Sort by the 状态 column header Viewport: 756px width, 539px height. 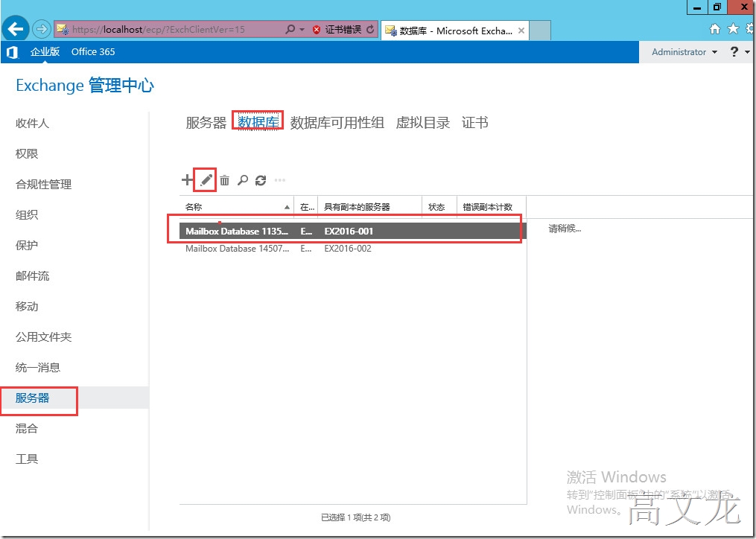tap(439, 207)
